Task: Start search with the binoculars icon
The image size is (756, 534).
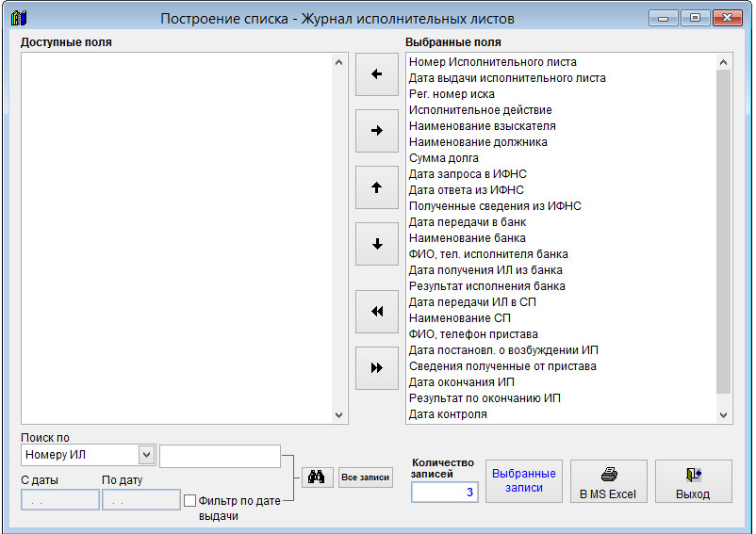Action: pyautogui.click(x=317, y=477)
